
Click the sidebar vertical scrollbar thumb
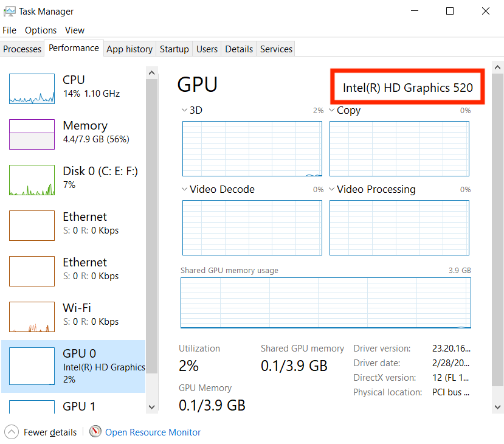[152, 226]
